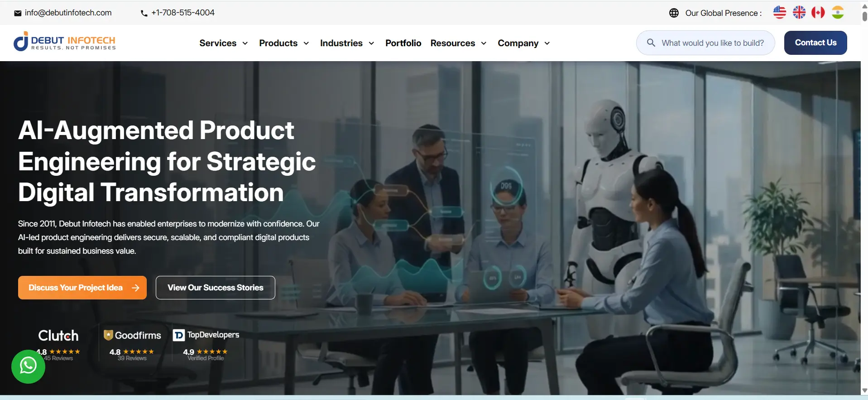Click the envelope email icon
The height and width of the screenshot is (400, 868).
(18, 13)
